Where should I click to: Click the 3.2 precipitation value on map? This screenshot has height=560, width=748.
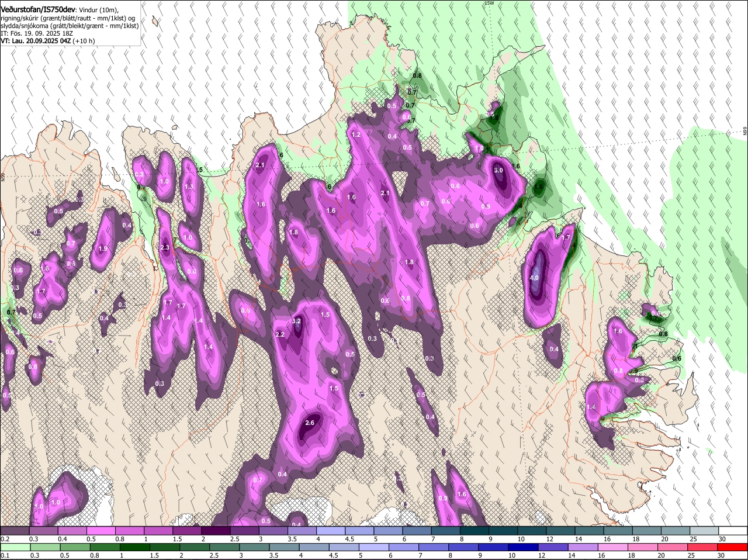coord(296,321)
